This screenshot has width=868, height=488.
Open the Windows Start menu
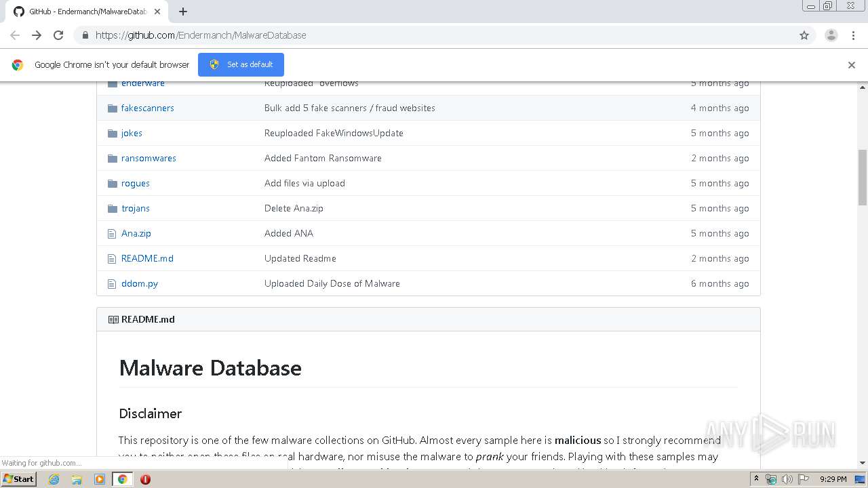click(x=19, y=479)
